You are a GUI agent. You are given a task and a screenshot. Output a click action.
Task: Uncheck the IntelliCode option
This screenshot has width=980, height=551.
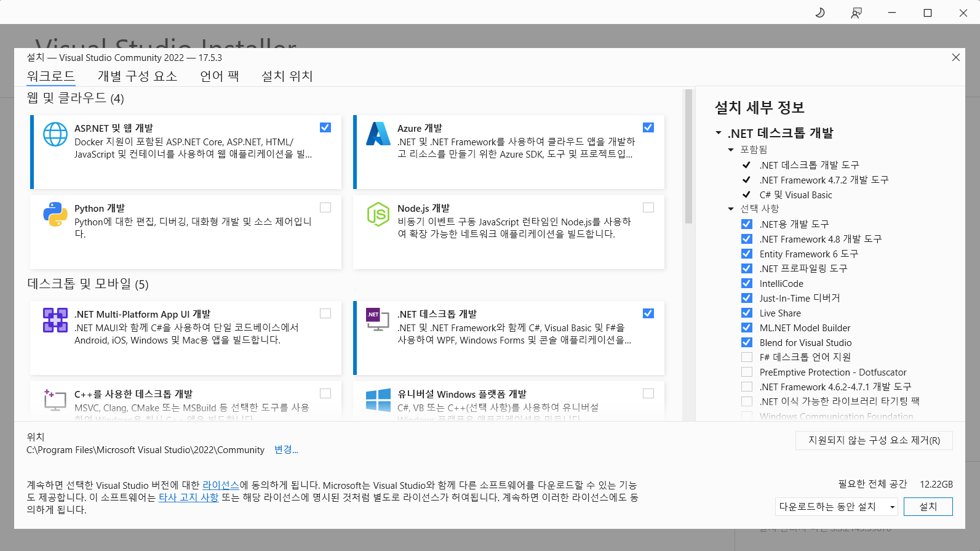pos(747,283)
